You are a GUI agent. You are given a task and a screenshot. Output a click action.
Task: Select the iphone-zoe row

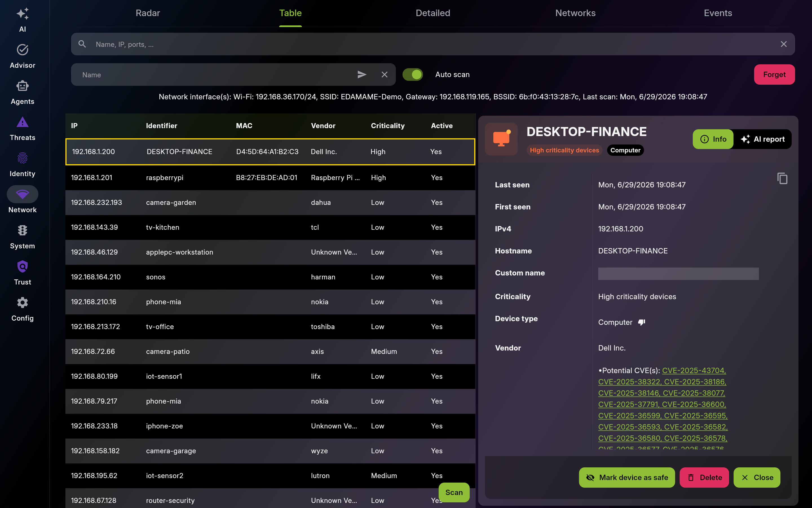(x=270, y=426)
